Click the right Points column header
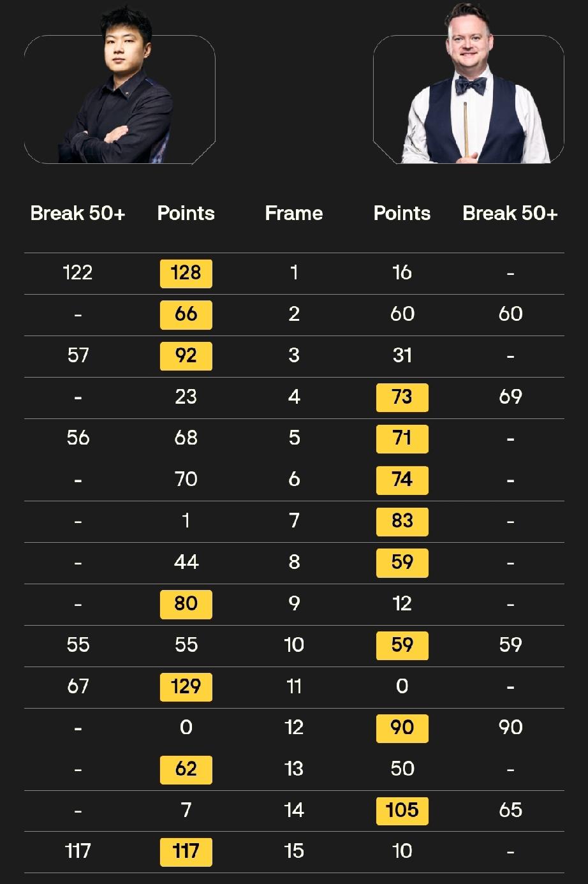Screen dimensions: 588x884 [402, 213]
